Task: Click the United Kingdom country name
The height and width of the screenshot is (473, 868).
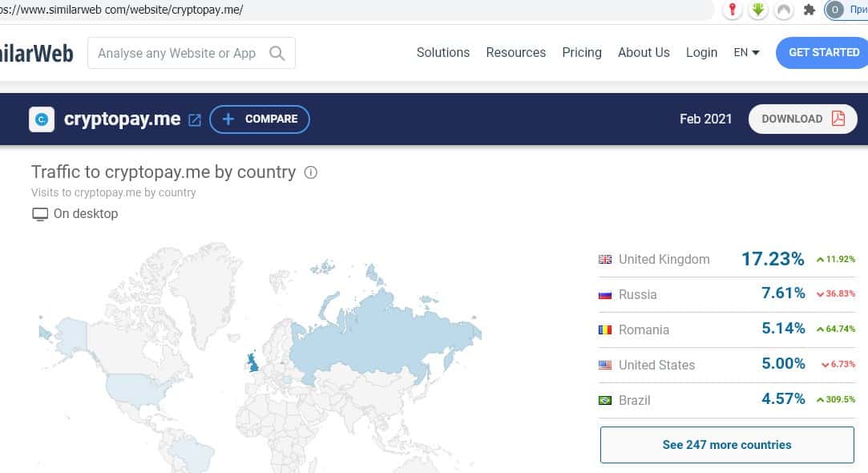Action: (x=664, y=259)
